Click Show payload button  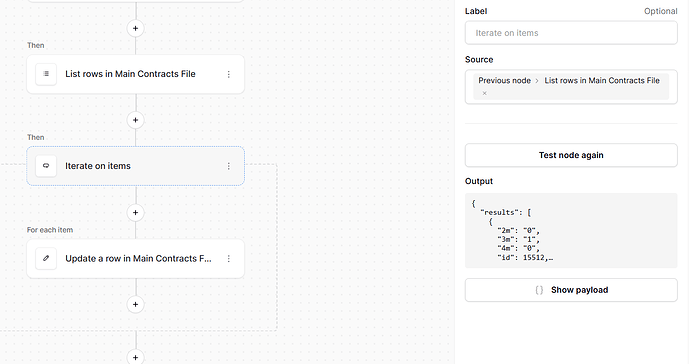[x=571, y=290]
